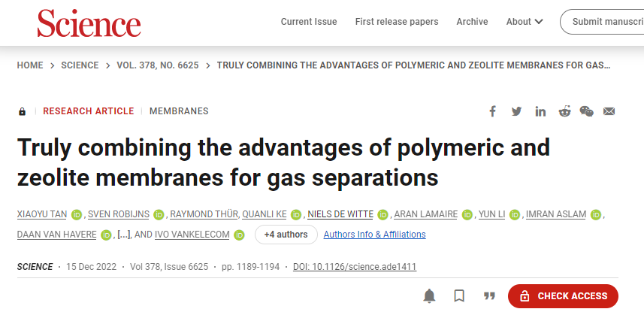Email this article using envelope icon
The image size is (644, 312).
coord(609,111)
